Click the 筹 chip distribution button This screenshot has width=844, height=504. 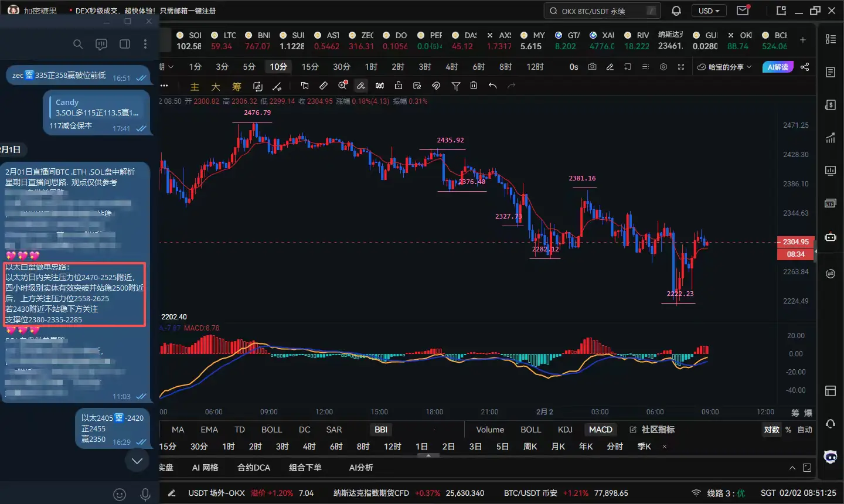coord(237,87)
